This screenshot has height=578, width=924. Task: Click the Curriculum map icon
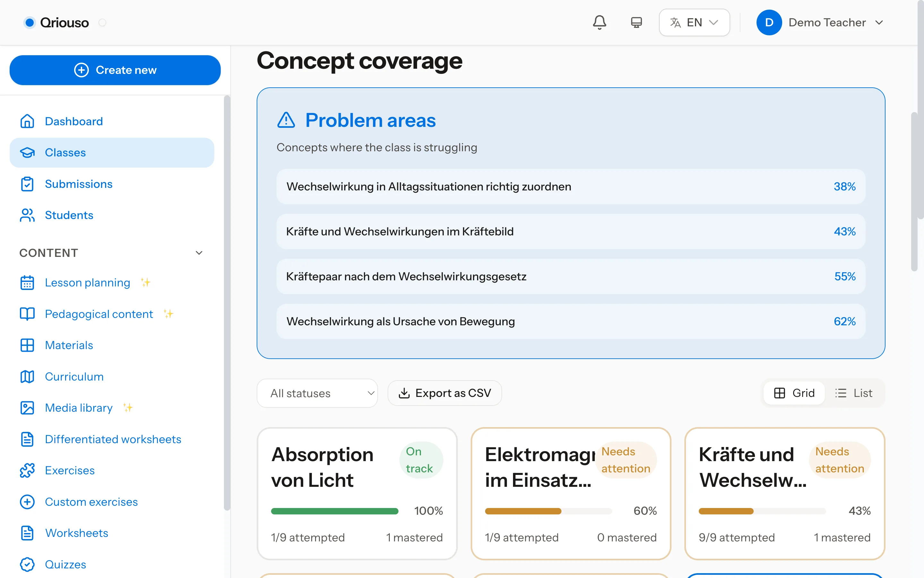pyautogui.click(x=27, y=377)
